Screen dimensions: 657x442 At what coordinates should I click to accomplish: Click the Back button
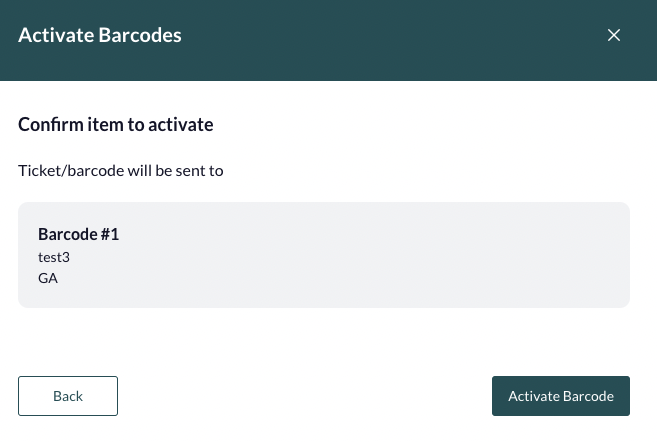coord(68,396)
